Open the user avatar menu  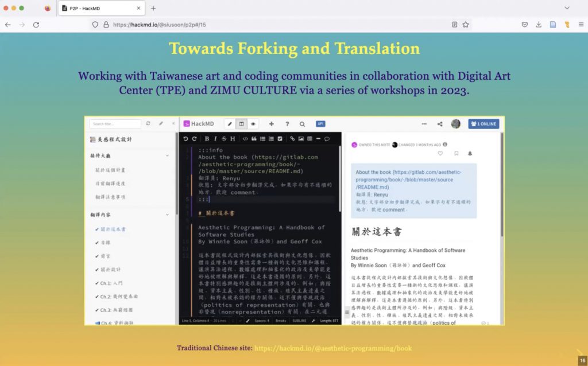click(x=455, y=124)
